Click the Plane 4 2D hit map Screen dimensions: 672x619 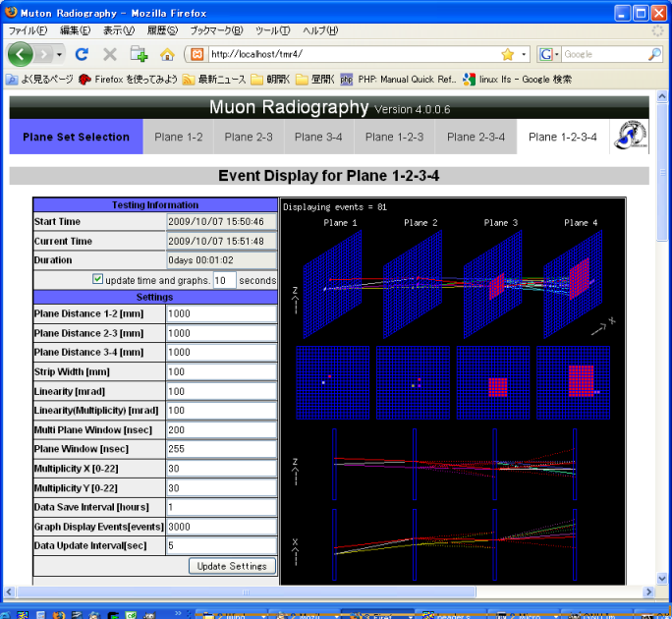pos(573,383)
